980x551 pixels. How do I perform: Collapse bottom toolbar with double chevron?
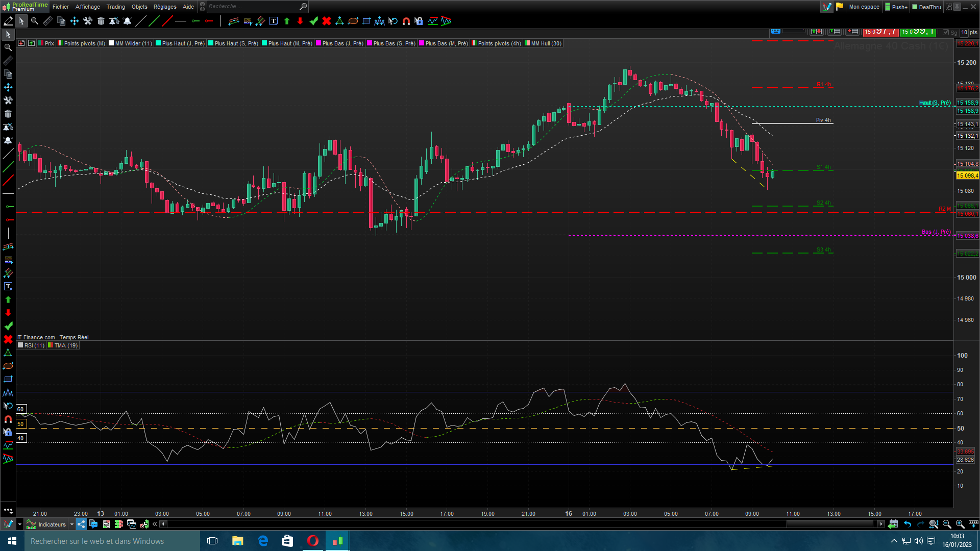click(155, 524)
